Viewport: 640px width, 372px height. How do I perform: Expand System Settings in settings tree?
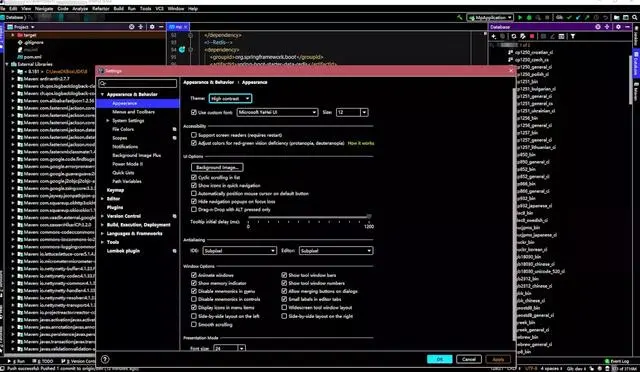pos(108,121)
